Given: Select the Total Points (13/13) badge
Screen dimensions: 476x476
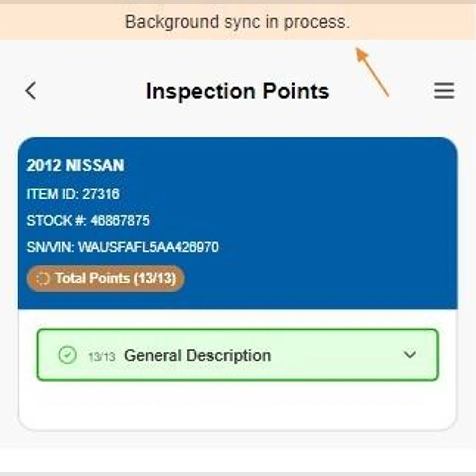Looking at the screenshot, I should 105,278.
